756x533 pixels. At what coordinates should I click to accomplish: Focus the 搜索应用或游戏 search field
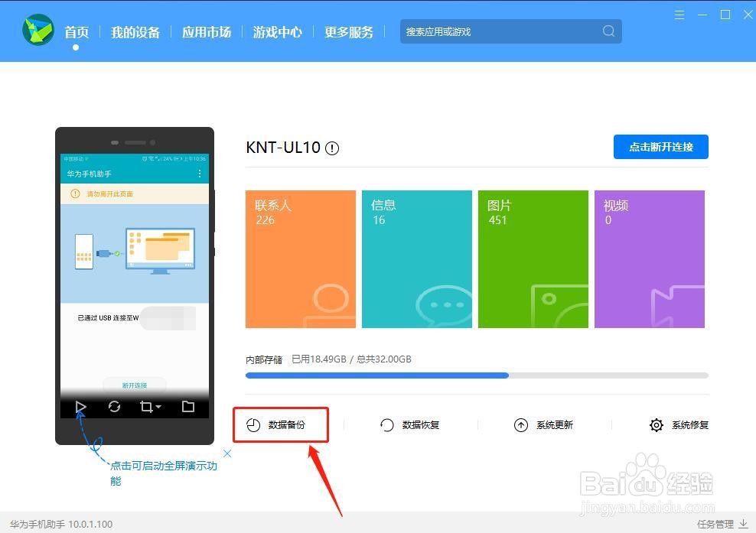510,31
